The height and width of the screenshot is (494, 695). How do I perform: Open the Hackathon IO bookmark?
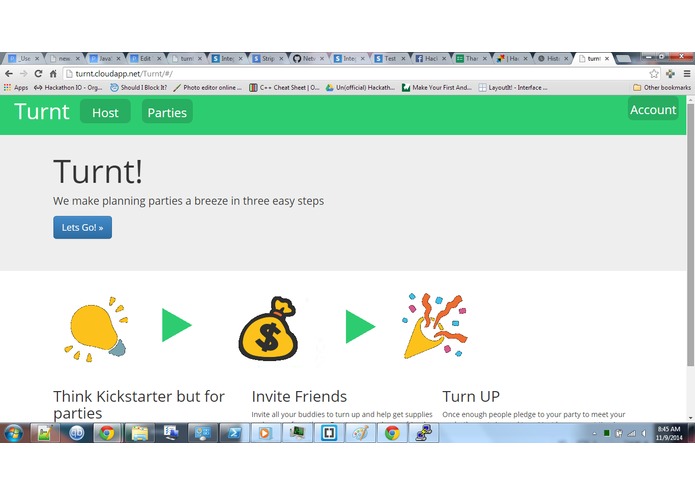(68, 88)
